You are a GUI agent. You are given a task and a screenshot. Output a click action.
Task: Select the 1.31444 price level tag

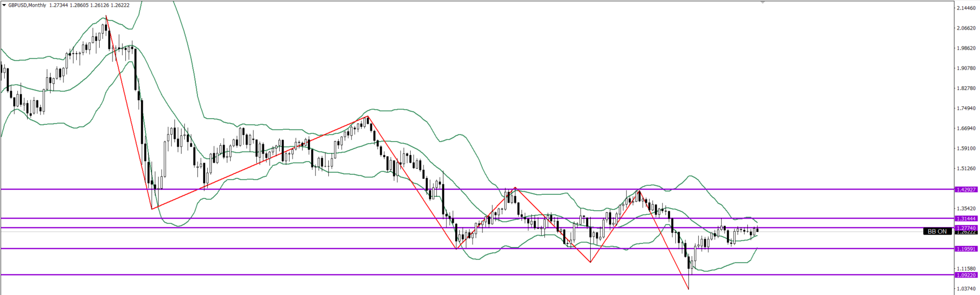[966, 219]
